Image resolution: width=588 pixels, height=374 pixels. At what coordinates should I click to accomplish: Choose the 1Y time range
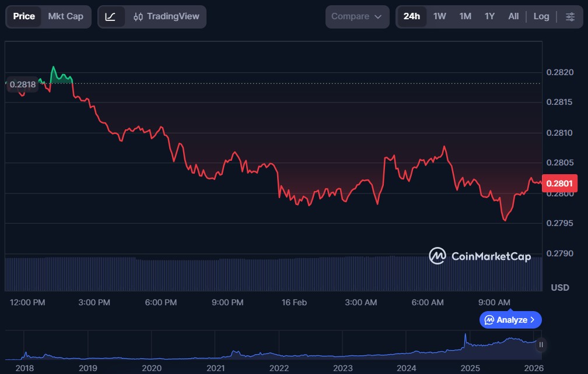[x=489, y=16]
